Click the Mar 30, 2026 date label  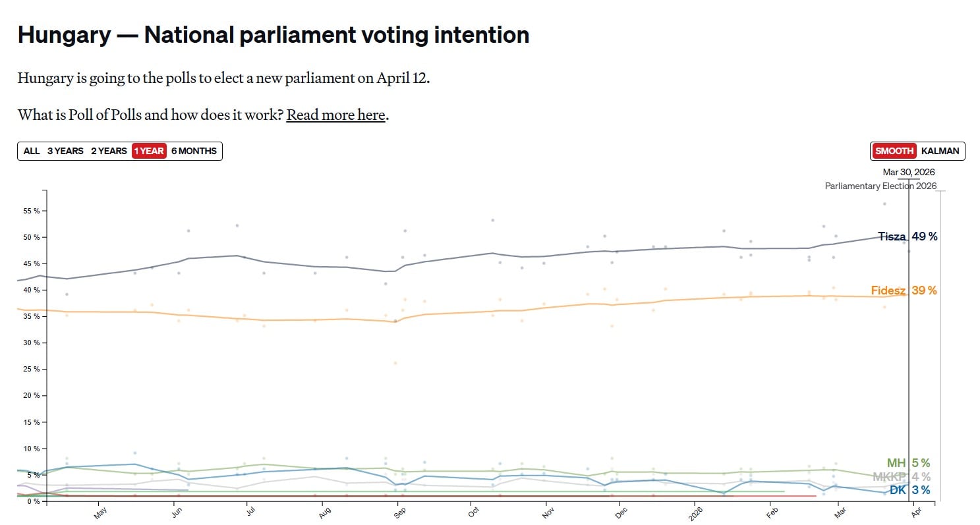[x=908, y=172]
